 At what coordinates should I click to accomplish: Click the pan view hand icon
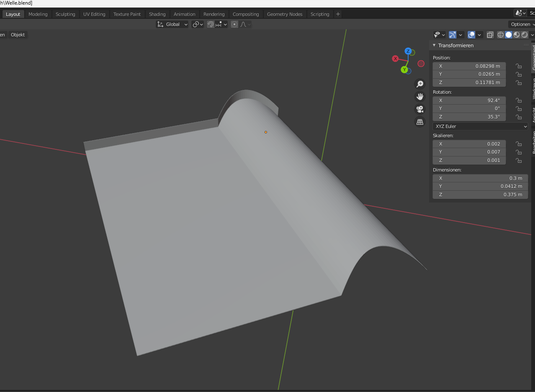pos(419,97)
